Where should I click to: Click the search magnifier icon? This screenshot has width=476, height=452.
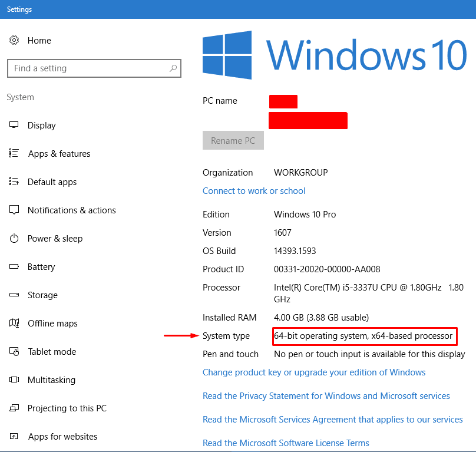point(173,68)
